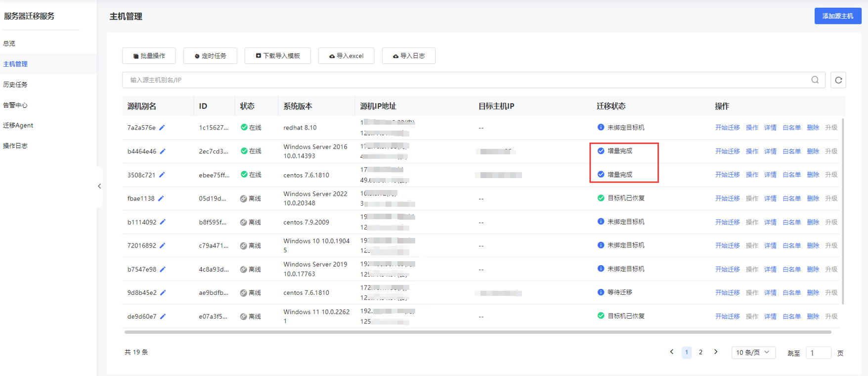This screenshot has width=868, height=376.
Task: Click offline status icon for de9d60e7
Action: tap(244, 317)
